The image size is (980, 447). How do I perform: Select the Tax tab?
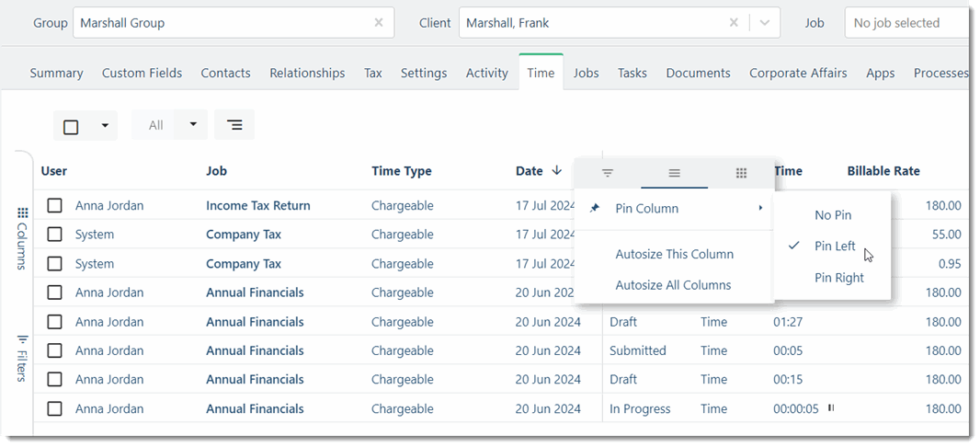point(373,74)
